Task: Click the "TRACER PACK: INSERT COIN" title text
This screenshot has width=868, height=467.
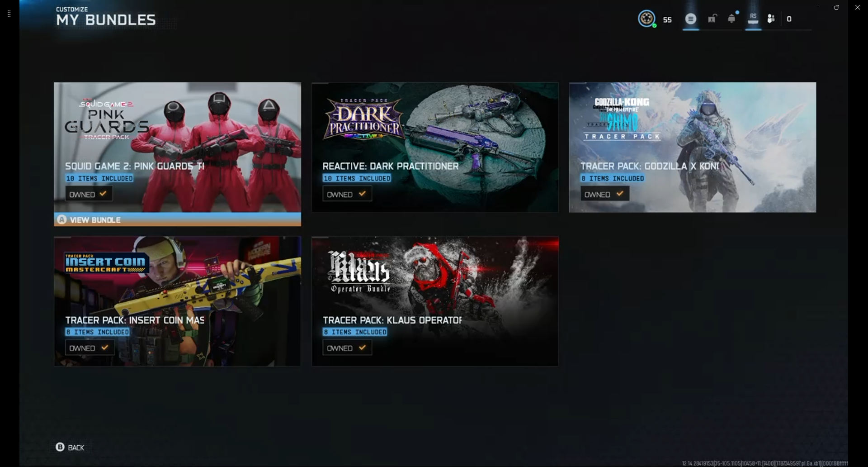Action: (135, 320)
